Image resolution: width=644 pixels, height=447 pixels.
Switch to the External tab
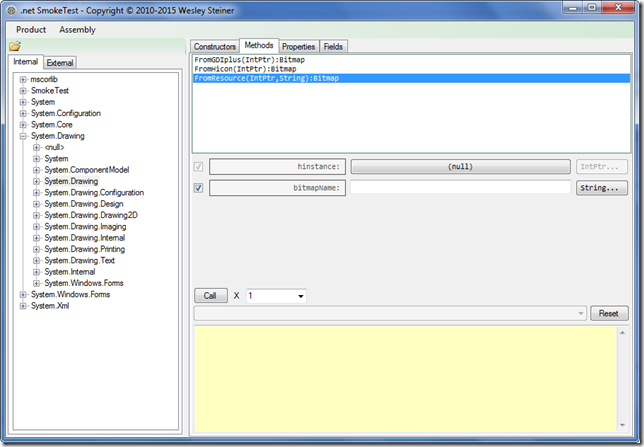tap(60, 62)
